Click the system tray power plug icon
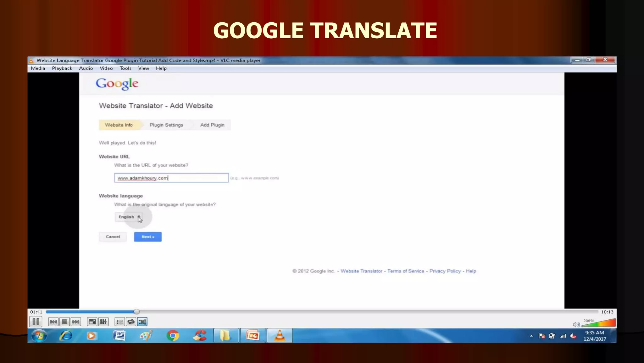This screenshot has height=363, width=644. (552, 336)
